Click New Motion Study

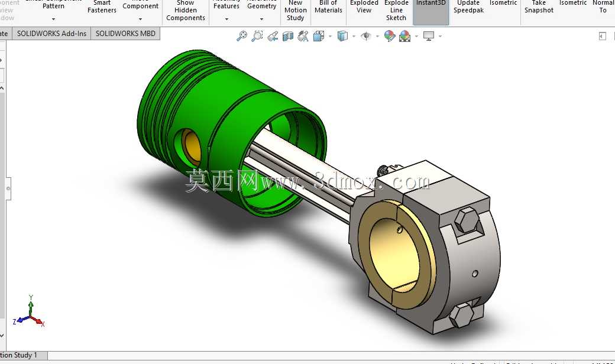click(295, 11)
